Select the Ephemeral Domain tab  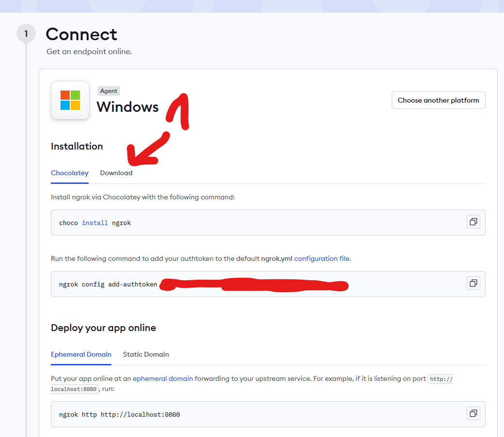[81, 354]
